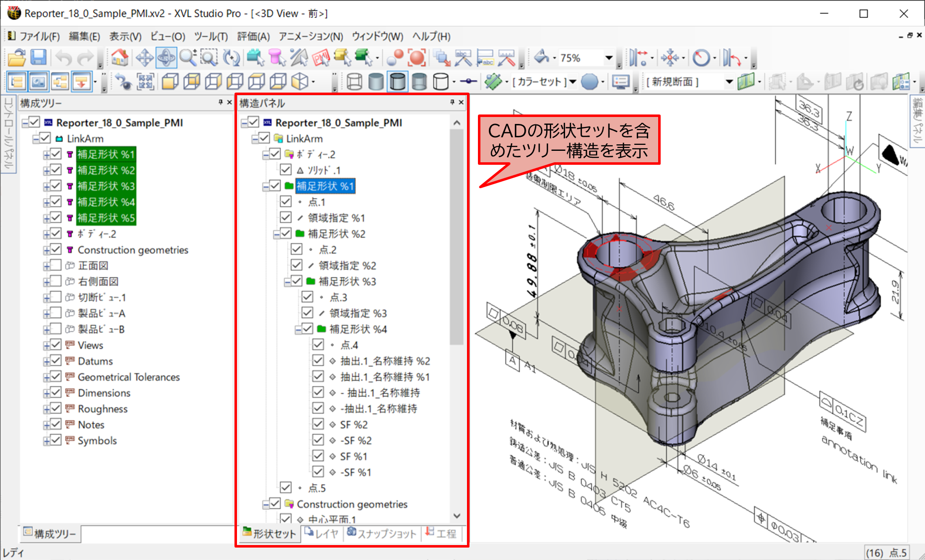Uncheck the Roughness checkbox in the tree
Viewport: 925px width, 560px height.
[x=56, y=409]
